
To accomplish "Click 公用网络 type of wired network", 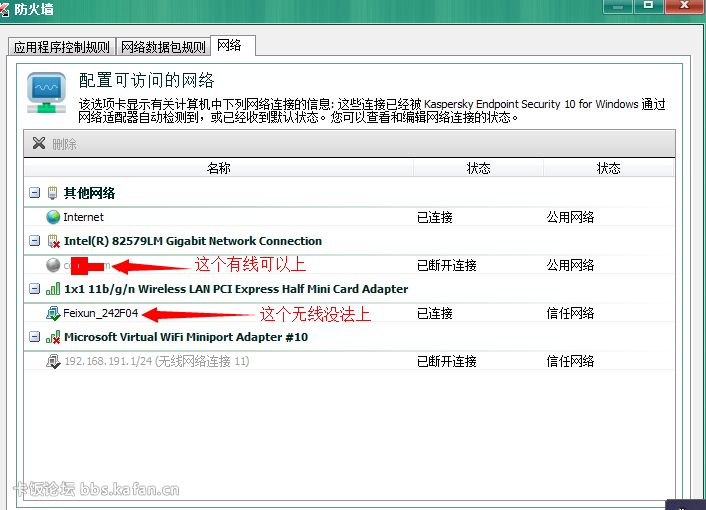I will click(x=570, y=265).
